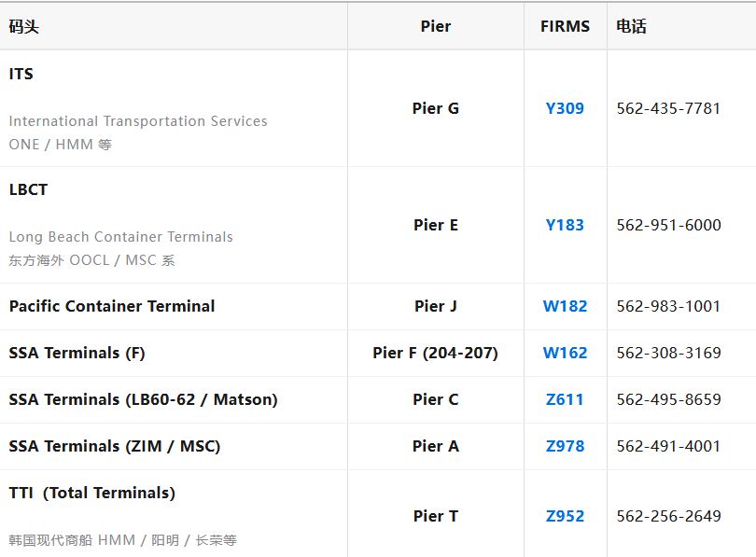
Task: Open the Z611 FIRMS code link
Action: click(565, 400)
